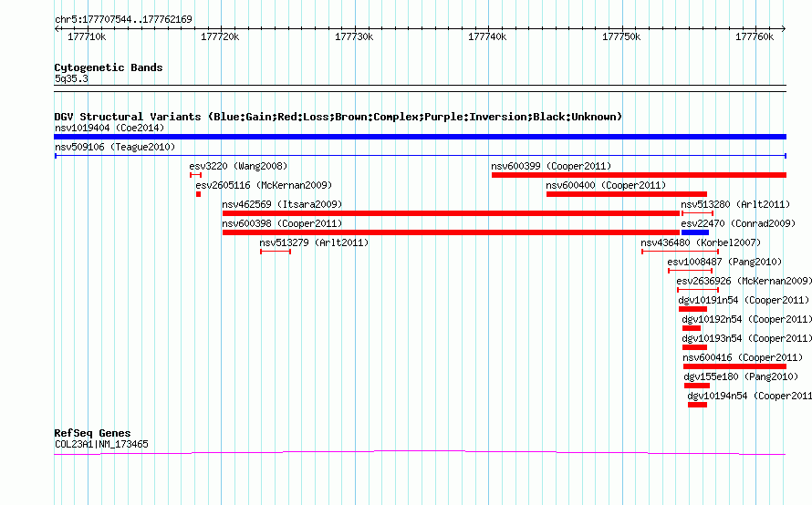This screenshot has width=812, height=505.
Task: Click the esv22470 (Conrad2009) label
Action: click(x=738, y=223)
